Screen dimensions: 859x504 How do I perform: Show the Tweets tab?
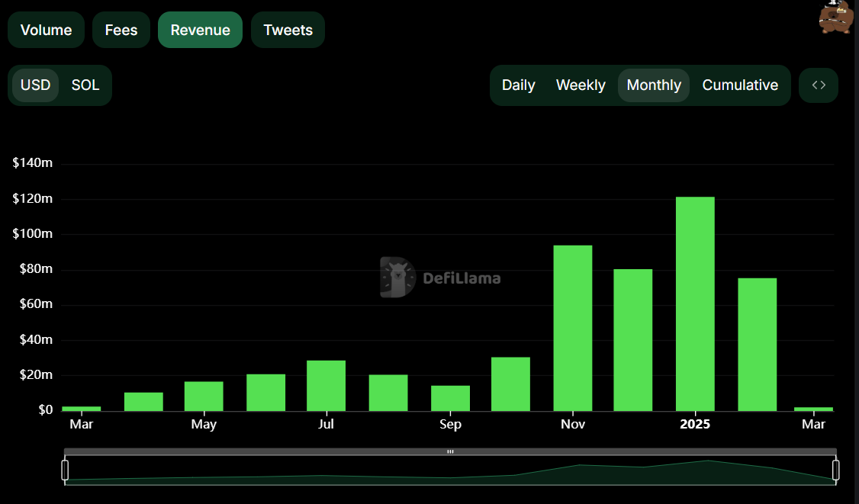point(288,30)
